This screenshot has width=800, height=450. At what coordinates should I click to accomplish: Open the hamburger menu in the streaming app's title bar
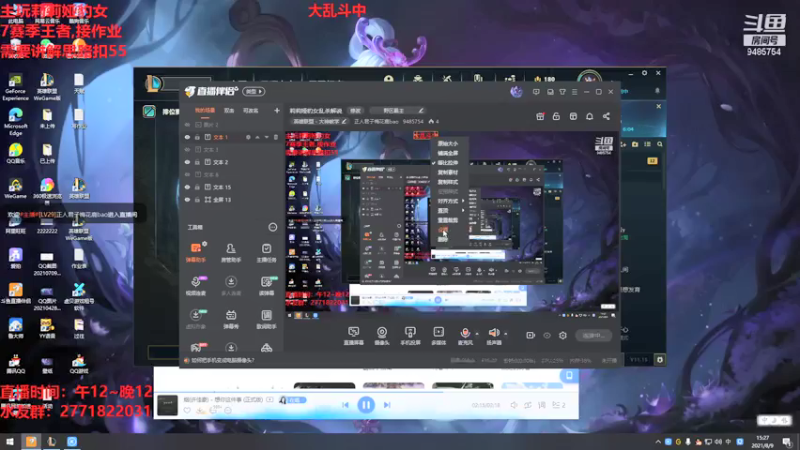(x=574, y=92)
